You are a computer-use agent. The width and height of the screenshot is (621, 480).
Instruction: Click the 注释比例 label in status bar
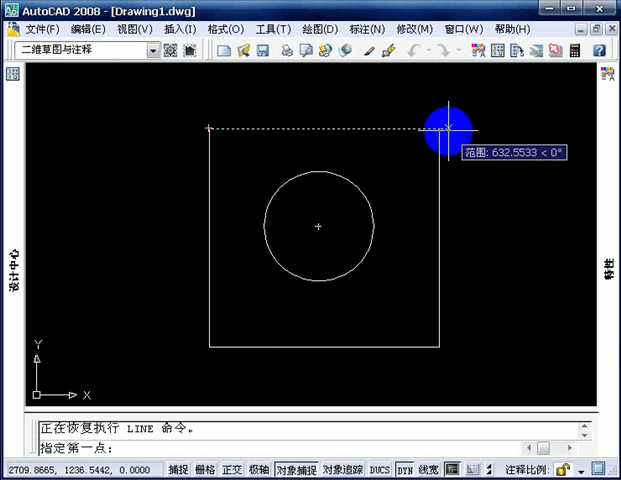tap(527, 470)
